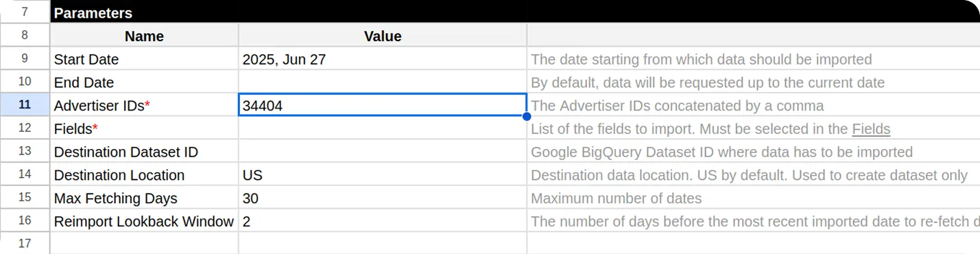Select row 13 header
The width and height of the screenshot is (980, 254).
[25, 152]
